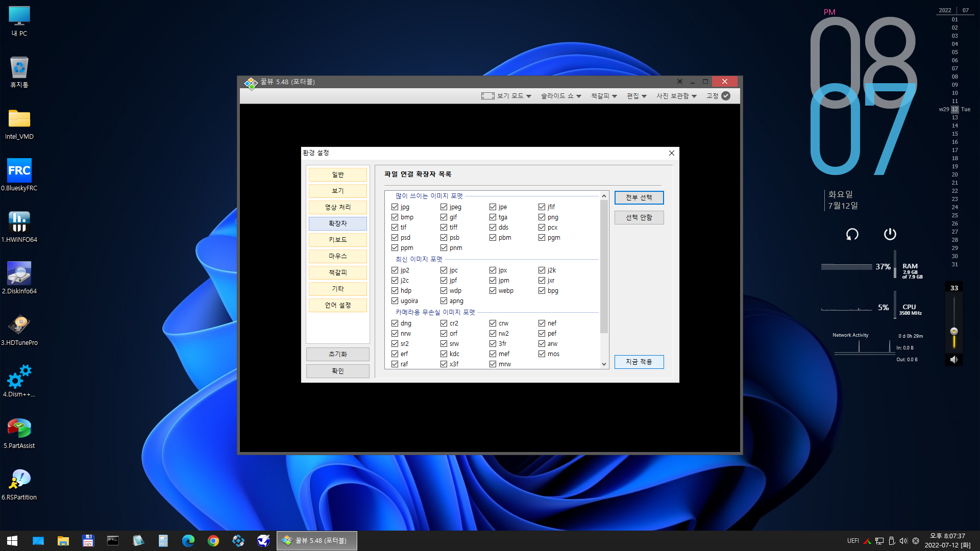Click the extension list scrollbar thumb
Screen dimensions: 980x551
pyautogui.click(x=604, y=266)
